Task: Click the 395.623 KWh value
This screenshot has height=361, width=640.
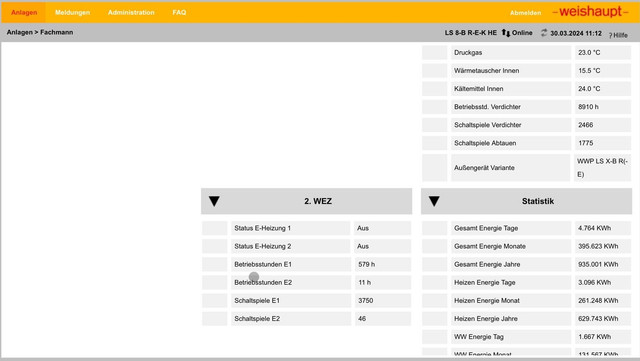Action: click(598, 246)
